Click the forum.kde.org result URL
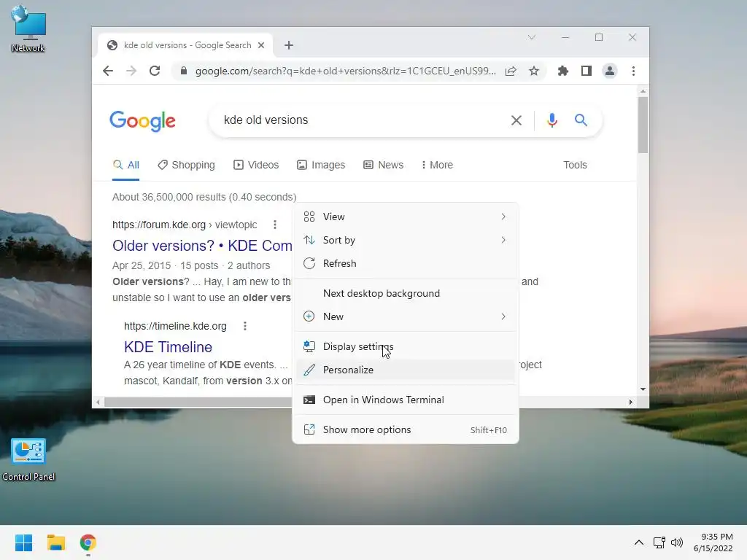 click(x=185, y=225)
